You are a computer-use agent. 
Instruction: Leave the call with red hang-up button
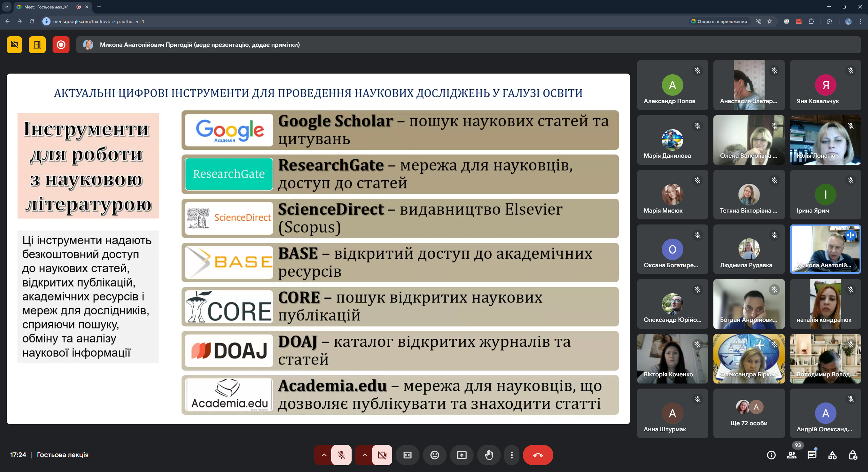point(538,455)
